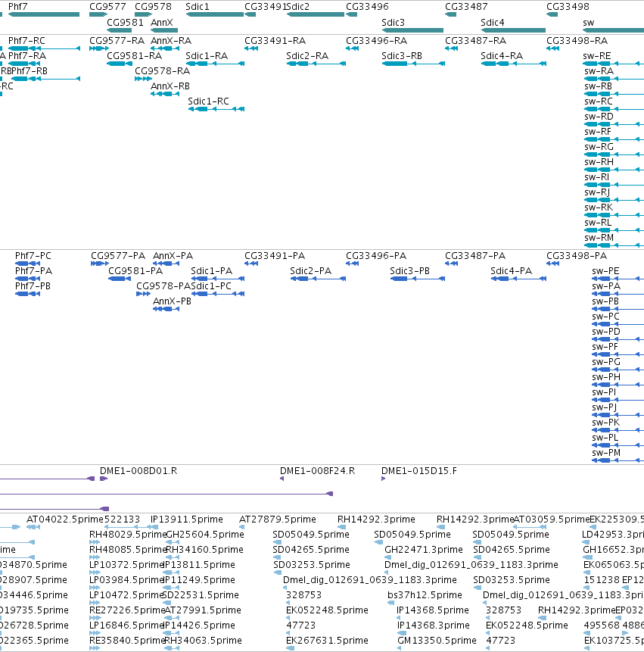The image size is (644, 652).
Task: Click transcript Sdic1-RA
Action: tap(215, 64)
